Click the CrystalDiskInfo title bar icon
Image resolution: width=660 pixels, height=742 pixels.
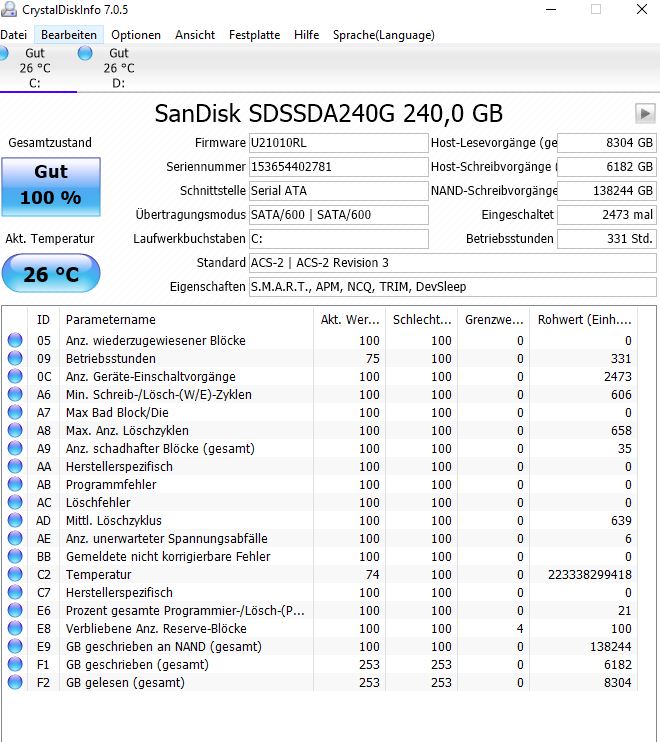[9, 9]
